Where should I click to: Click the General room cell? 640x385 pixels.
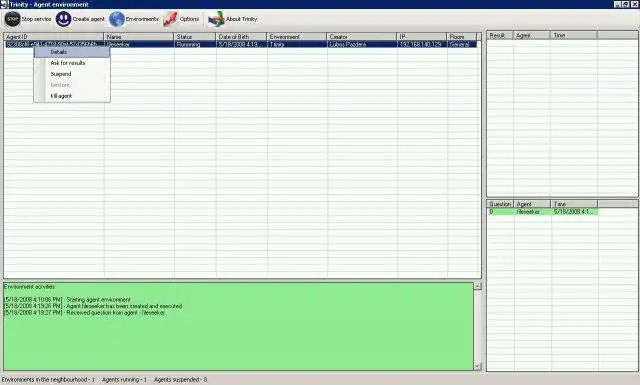coord(462,44)
